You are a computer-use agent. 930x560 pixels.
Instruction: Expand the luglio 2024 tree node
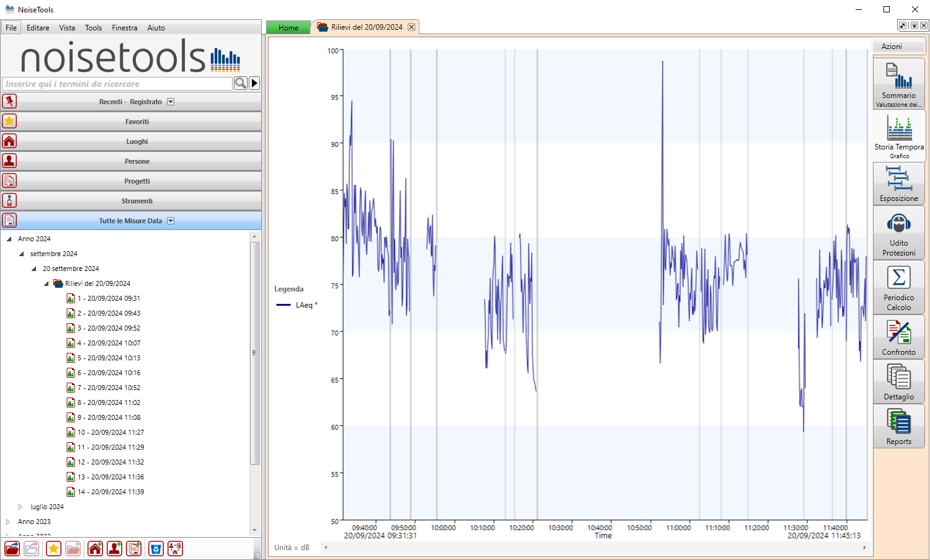pos(20,507)
